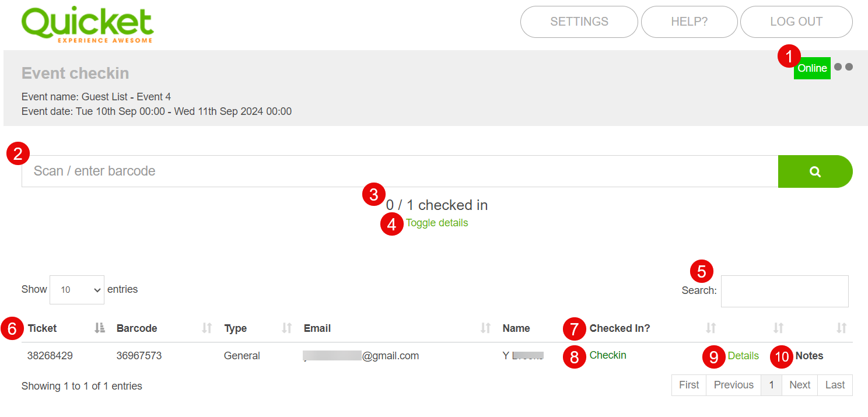Viewport: 868px width, 417px height.
Task: Check in ticket 38268429 via Checkin link
Action: click(608, 355)
